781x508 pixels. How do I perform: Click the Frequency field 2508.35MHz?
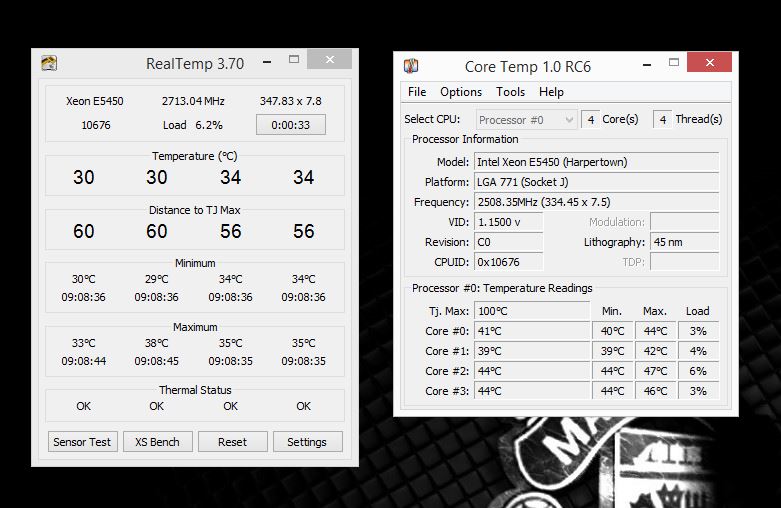596,202
